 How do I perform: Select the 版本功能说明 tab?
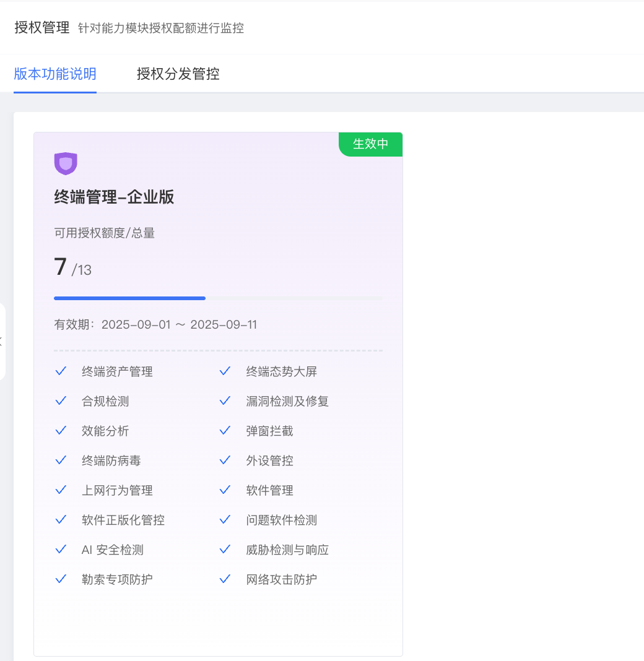pos(55,74)
